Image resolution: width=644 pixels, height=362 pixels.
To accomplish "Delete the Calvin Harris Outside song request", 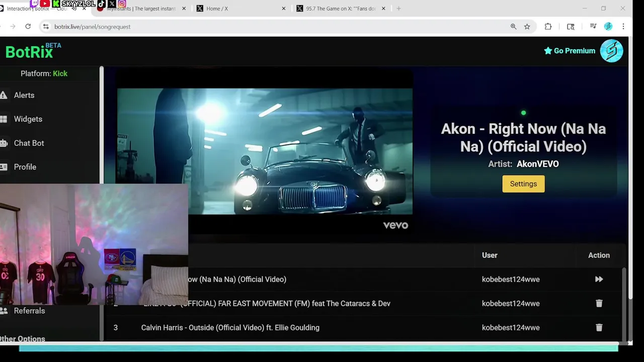I will pyautogui.click(x=599, y=327).
